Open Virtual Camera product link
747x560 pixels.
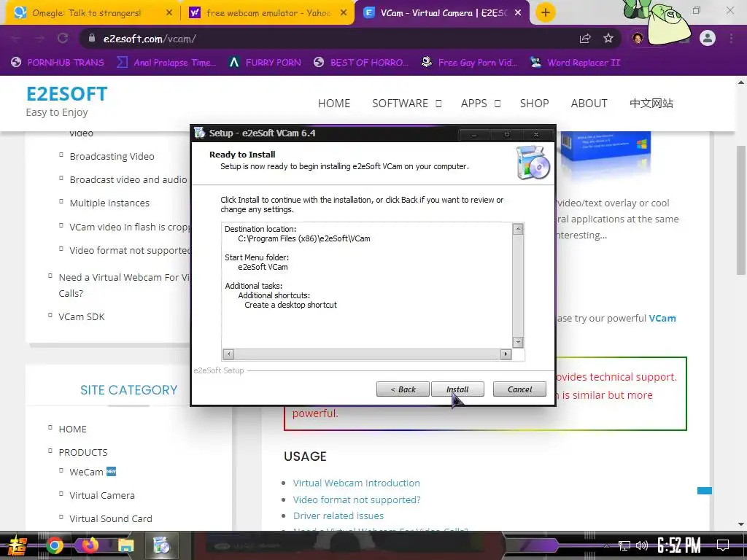click(102, 495)
